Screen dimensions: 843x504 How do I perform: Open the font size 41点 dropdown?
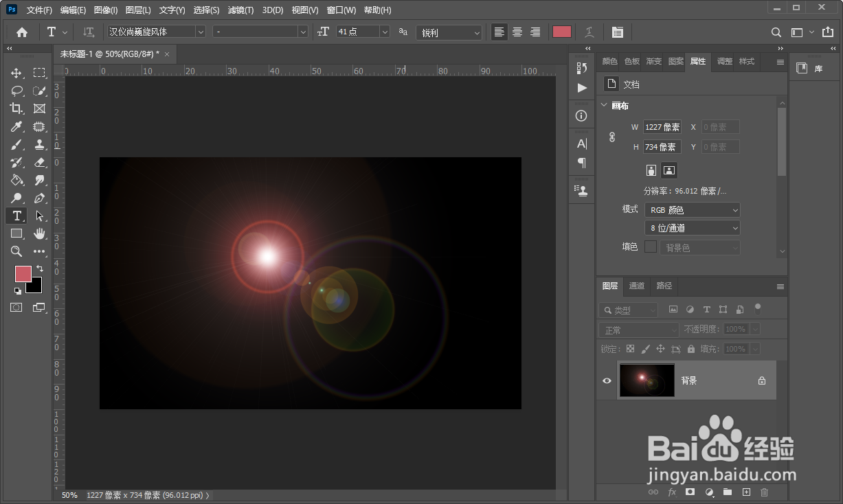coord(384,32)
